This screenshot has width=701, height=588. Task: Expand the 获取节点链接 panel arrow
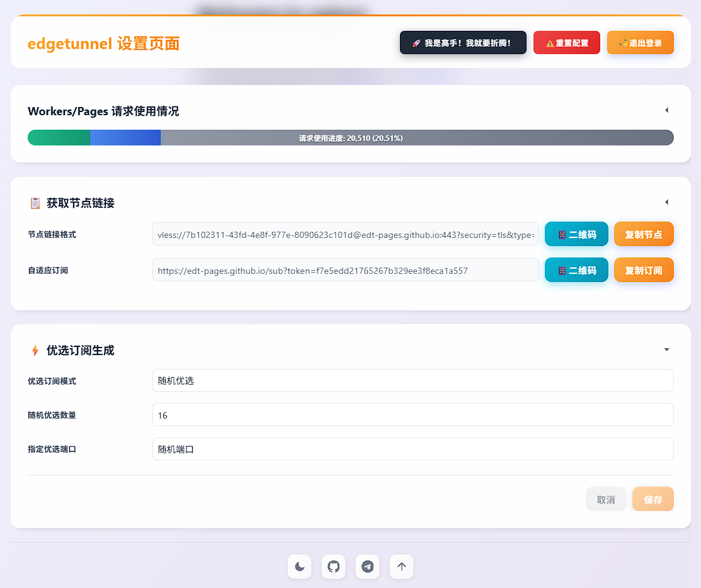pyautogui.click(x=666, y=202)
